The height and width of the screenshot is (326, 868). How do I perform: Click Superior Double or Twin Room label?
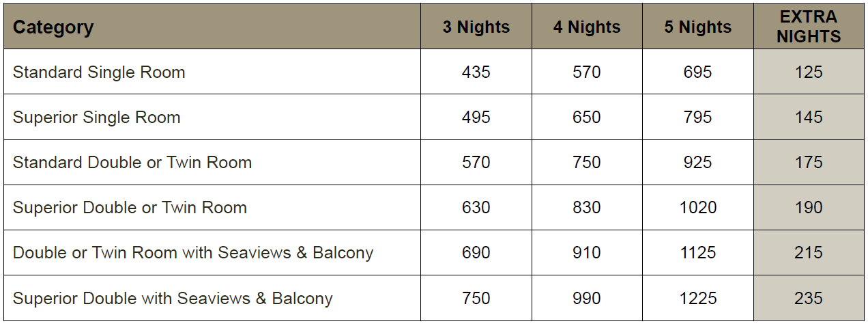130,208
